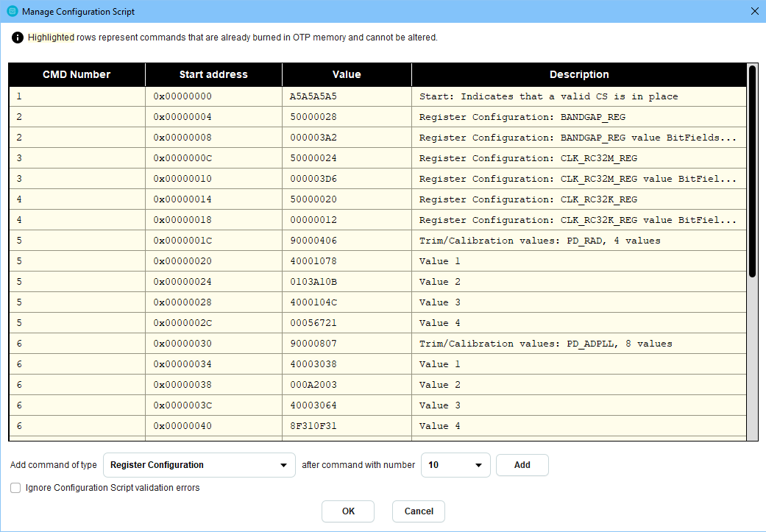Select the value 8F310F31 cell
Image resolution: width=766 pixels, height=532 pixels.
click(x=347, y=425)
